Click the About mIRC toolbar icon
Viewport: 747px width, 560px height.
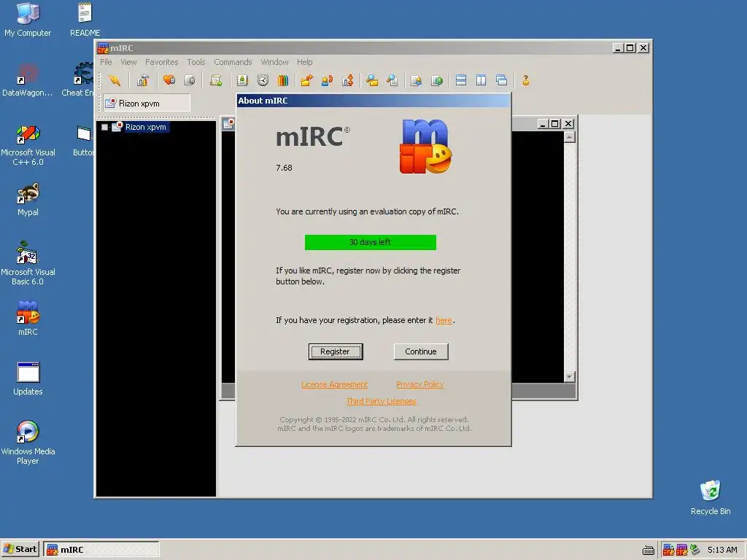(526, 80)
